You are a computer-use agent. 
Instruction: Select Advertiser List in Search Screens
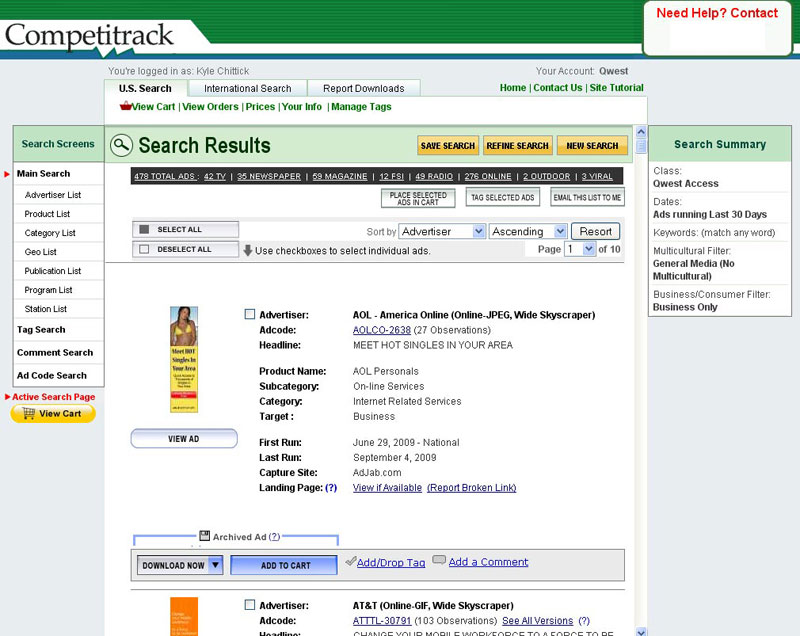[x=53, y=195]
